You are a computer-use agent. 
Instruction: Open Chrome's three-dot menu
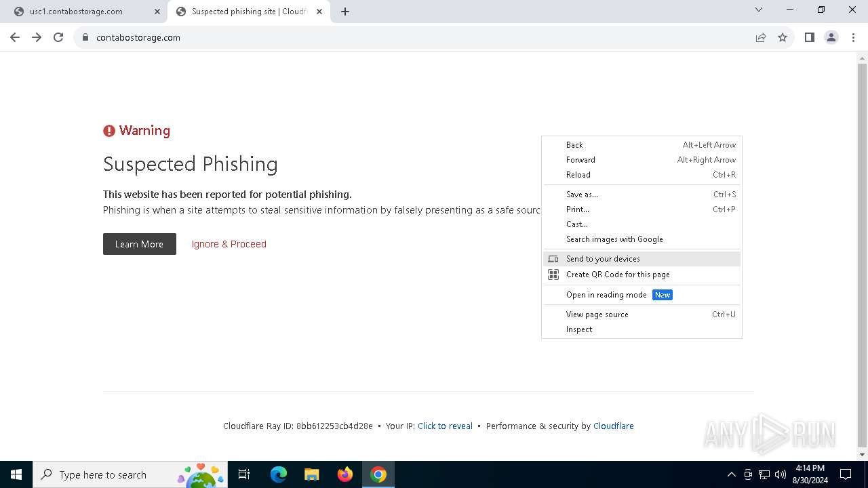tap(853, 37)
